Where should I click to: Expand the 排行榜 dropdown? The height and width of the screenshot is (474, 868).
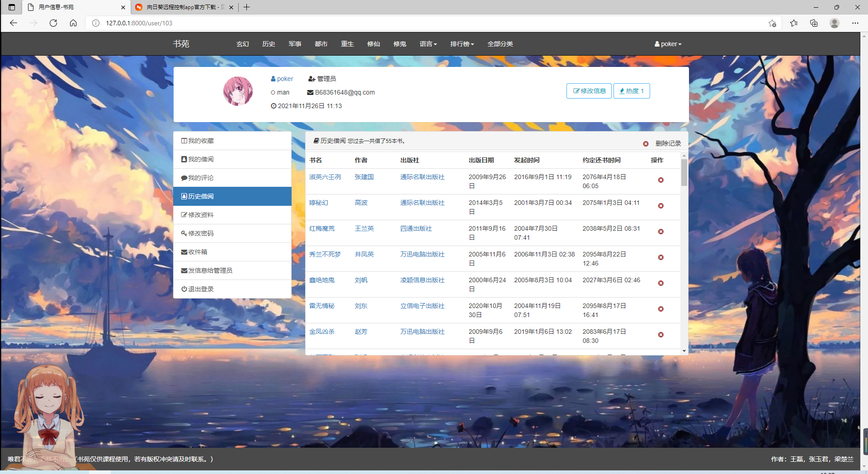click(x=462, y=44)
